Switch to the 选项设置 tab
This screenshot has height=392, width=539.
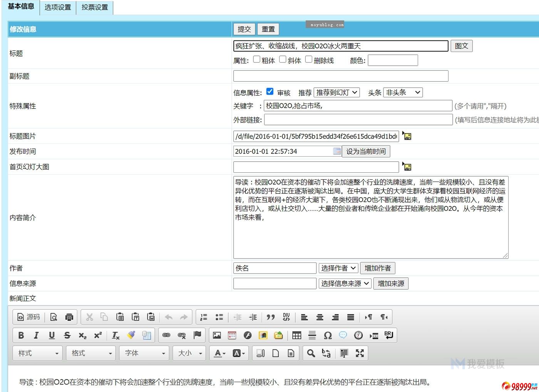58,7
